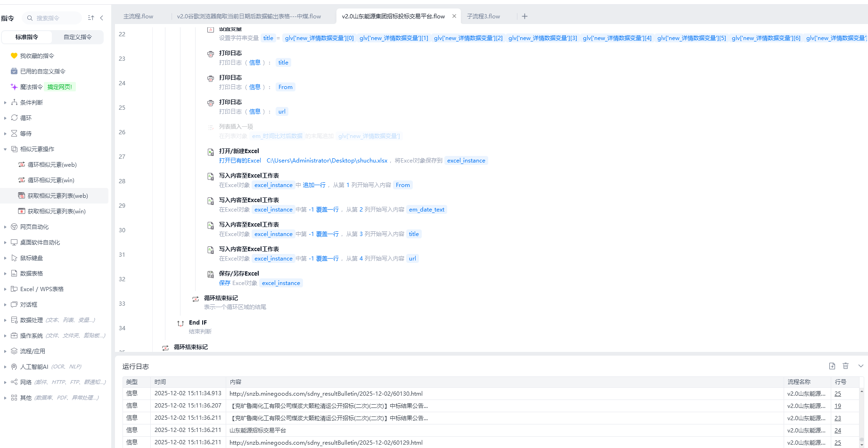Expand the 条件判断 category
This screenshot has width=868, height=448.
click(5, 102)
